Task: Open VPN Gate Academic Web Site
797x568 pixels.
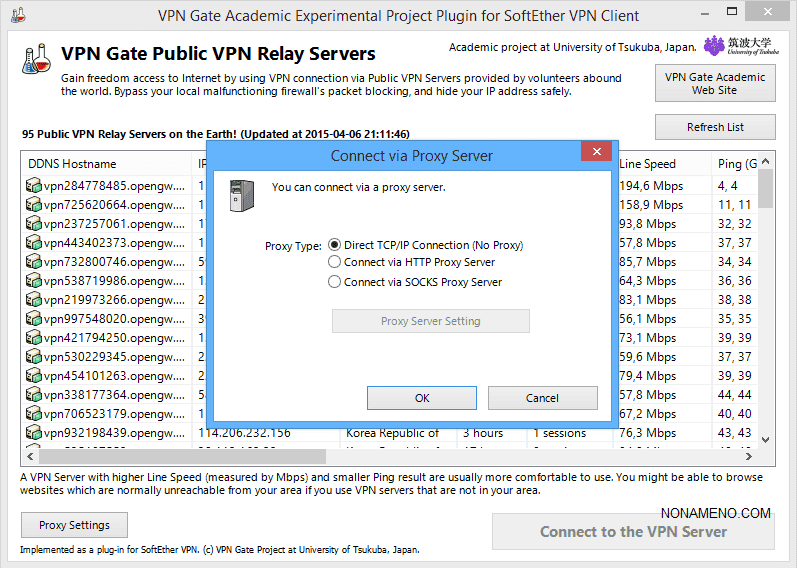Action: point(715,83)
